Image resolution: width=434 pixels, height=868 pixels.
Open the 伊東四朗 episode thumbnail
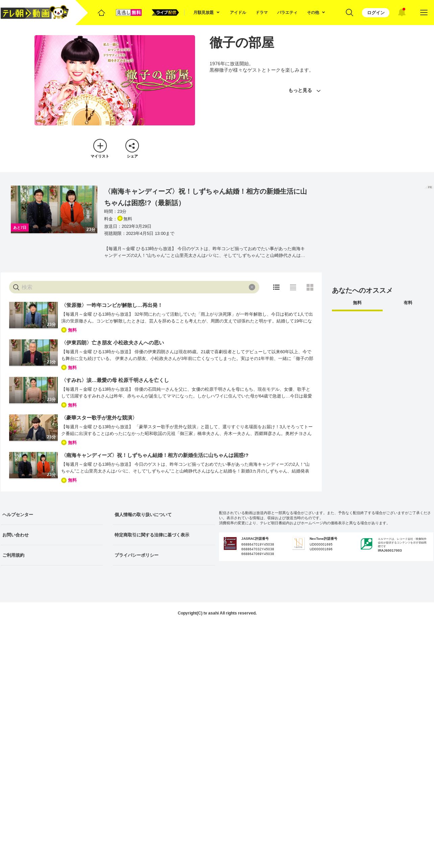coord(33,353)
